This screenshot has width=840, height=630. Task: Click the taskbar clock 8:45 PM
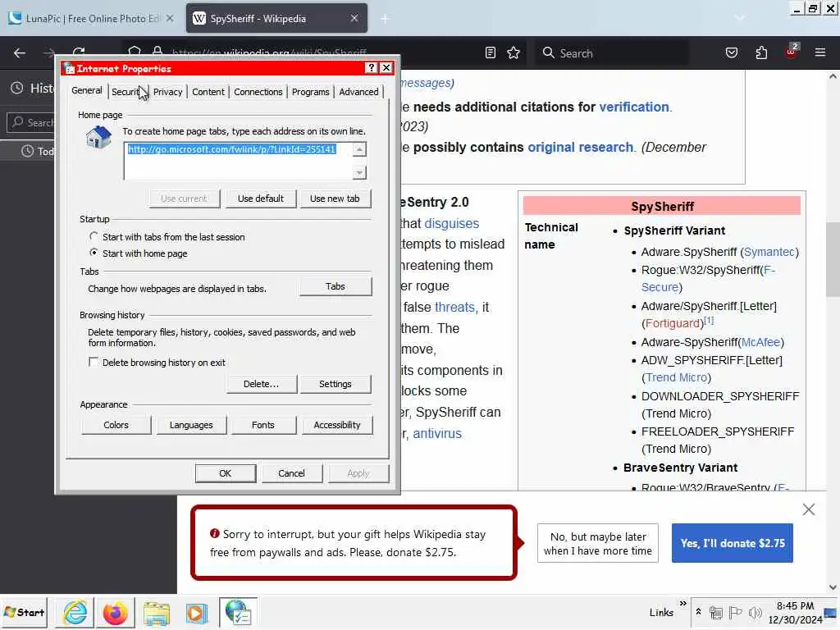click(x=795, y=605)
